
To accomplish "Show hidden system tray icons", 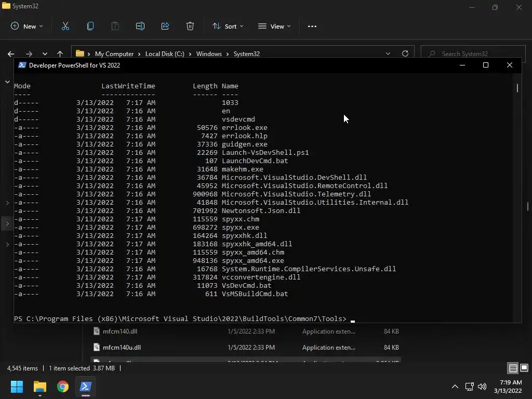I will 455,387.
